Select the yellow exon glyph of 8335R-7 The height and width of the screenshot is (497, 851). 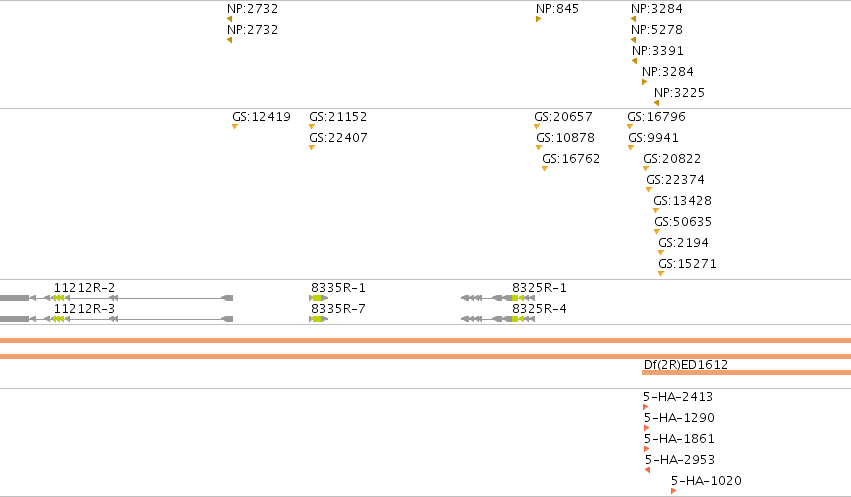point(317,319)
